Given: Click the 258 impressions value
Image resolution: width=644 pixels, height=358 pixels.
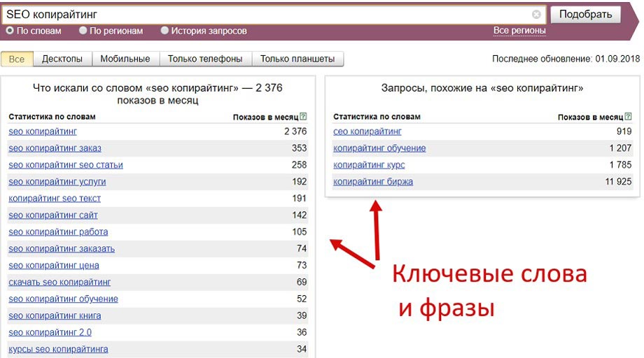Looking at the screenshot, I should pos(300,165).
